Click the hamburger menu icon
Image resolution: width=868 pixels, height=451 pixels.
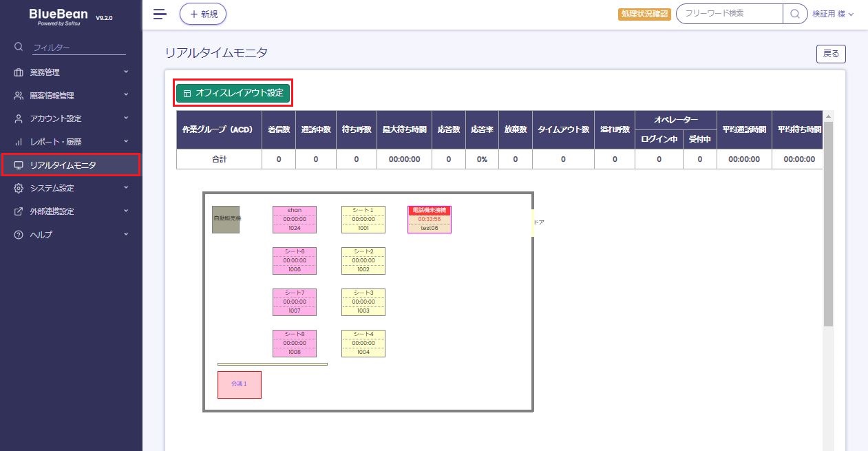pos(160,14)
